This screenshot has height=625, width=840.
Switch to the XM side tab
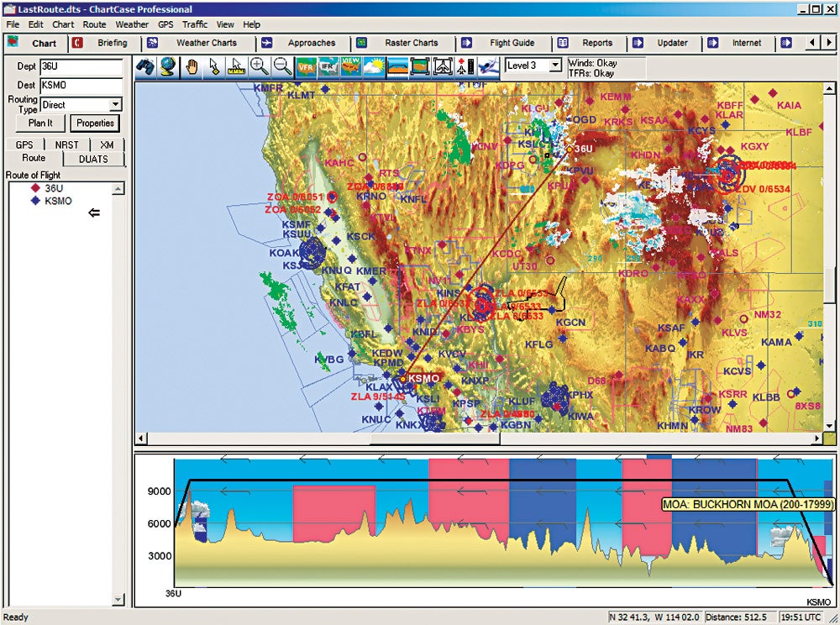[107, 144]
